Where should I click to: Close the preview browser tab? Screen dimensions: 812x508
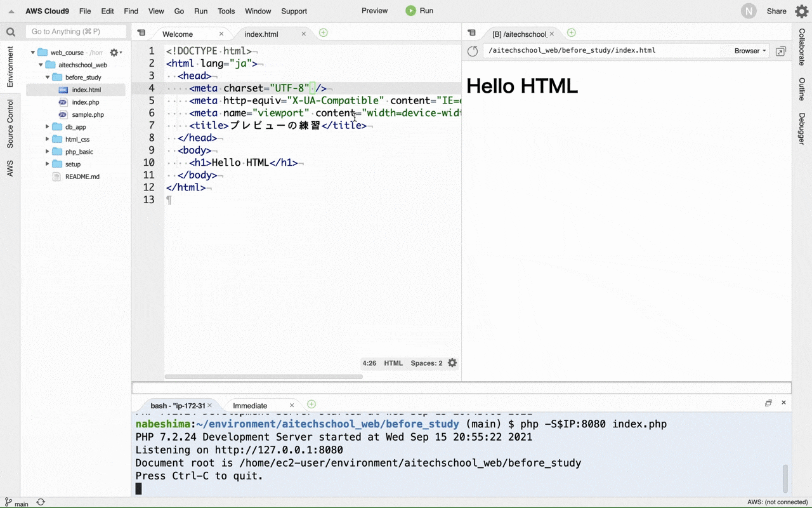[x=551, y=34]
